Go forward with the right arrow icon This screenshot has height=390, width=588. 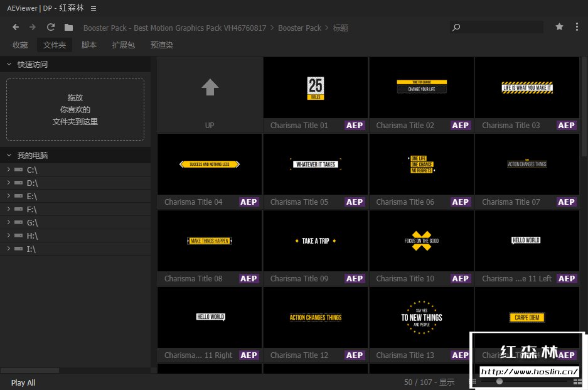tap(33, 27)
